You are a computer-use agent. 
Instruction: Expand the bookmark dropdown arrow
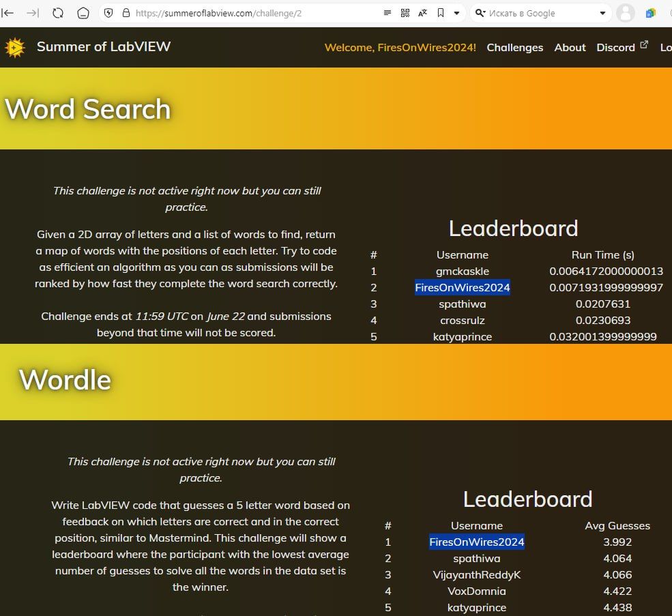457,13
